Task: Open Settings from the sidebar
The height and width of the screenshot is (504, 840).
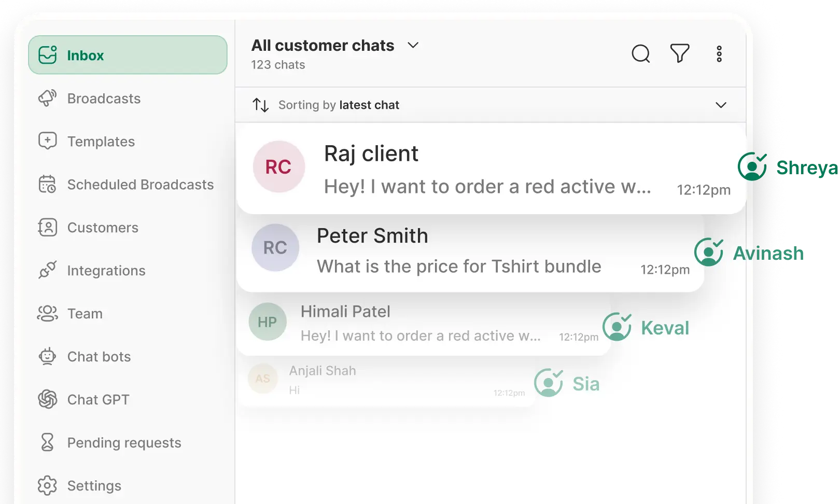Action: click(x=94, y=486)
